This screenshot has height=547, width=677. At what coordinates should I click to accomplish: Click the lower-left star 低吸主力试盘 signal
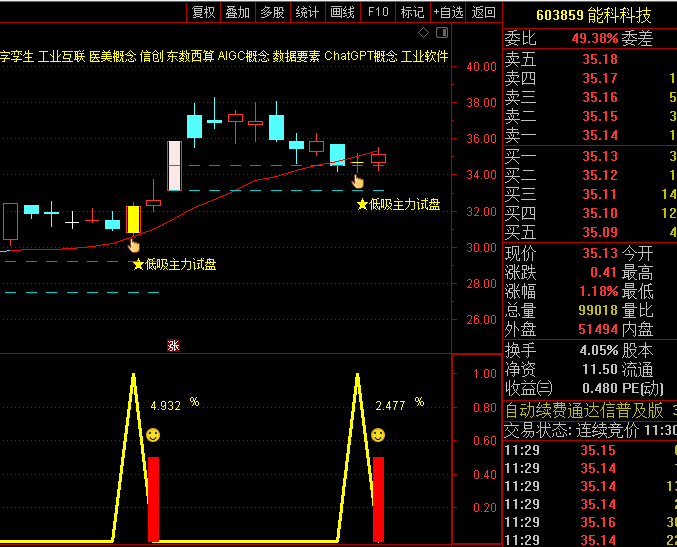coord(174,264)
